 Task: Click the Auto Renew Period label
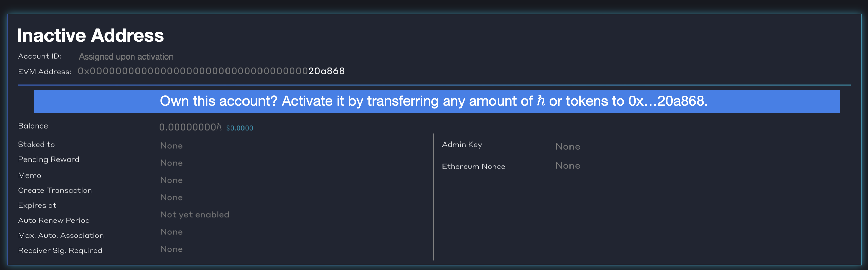(x=54, y=220)
